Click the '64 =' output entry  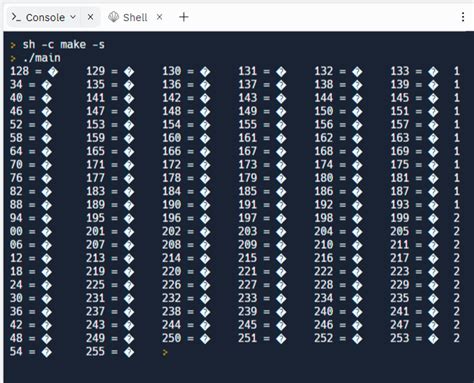click(x=31, y=151)
